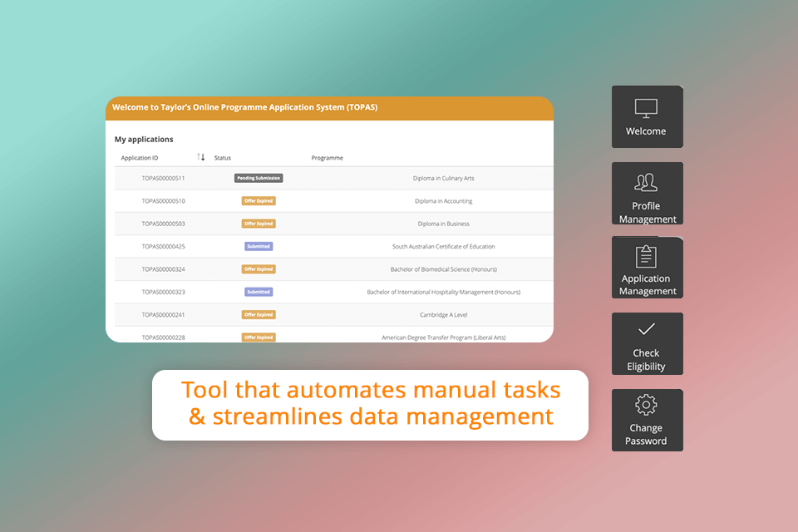
Task: Select application TOPAS00000324
Action: click(164, 269)
